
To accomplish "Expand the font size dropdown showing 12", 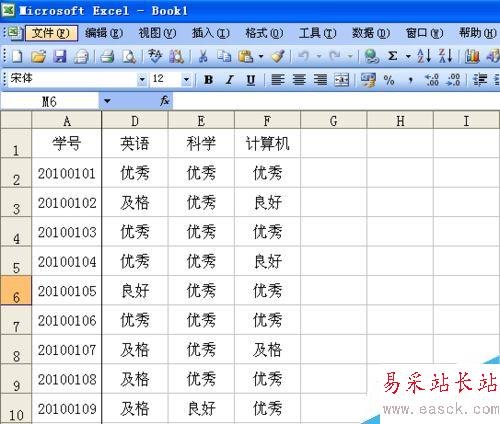I will pyautogui.click(x=186, y=80).
